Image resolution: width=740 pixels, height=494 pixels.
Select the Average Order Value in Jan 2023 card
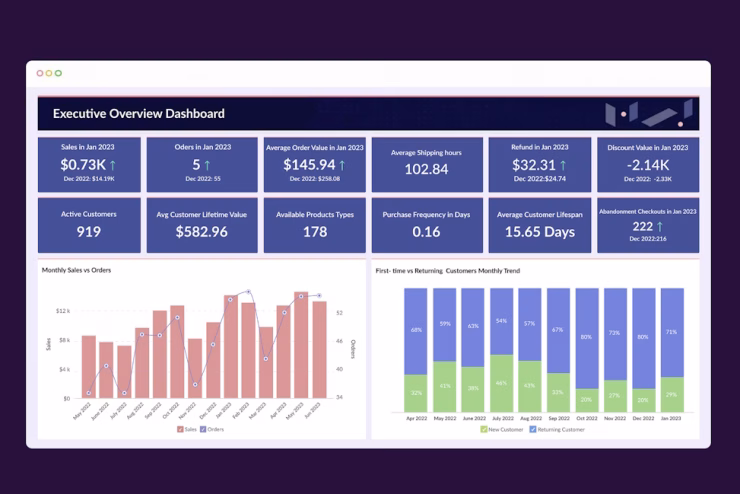click(x=315, y=165)
